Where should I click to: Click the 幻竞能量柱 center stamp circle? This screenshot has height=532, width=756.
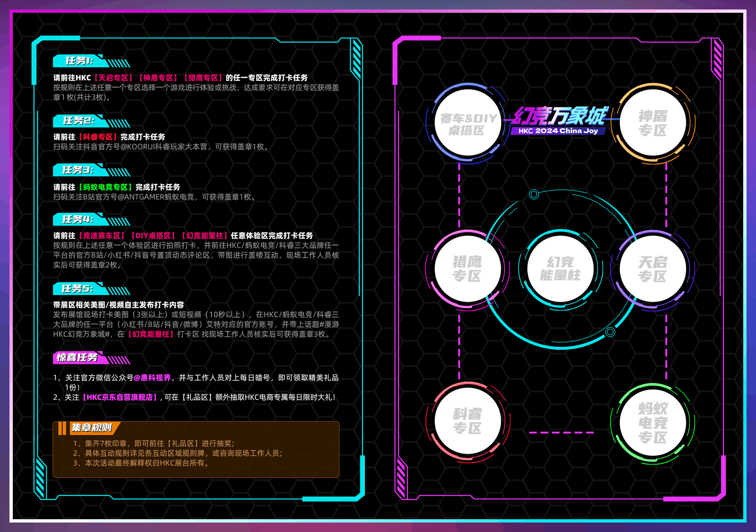coord(560,269)
